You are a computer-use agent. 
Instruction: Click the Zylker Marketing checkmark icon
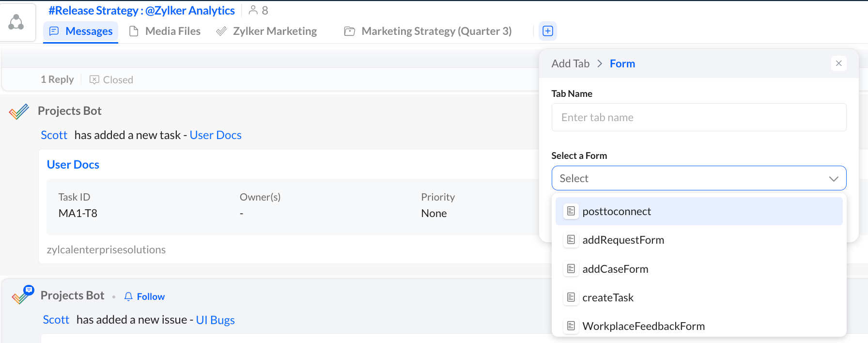coord(221,31)
